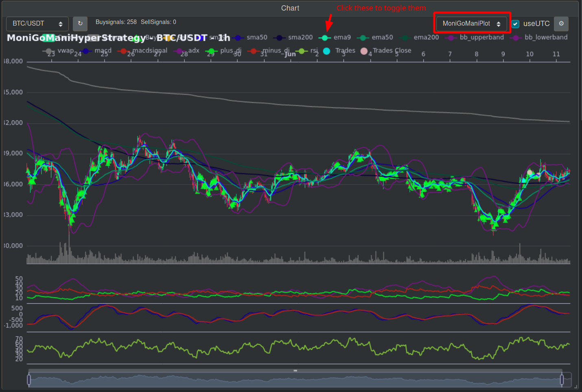Open the plot configuration gear settings
This screenshot has width=582, height=392.
pos(561,24)
